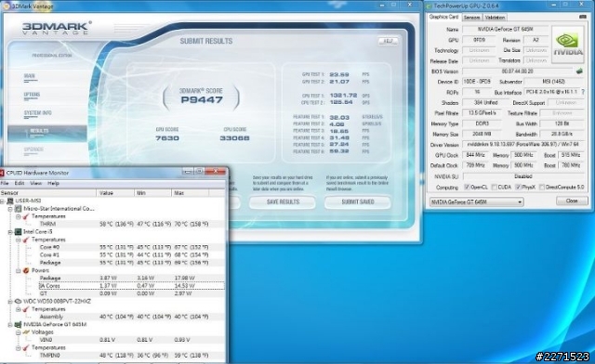595x364 pixels.
Task: Open the NVIDIA GeForce GT 645M GPU dropdown
Action: [x=476, y=201]
